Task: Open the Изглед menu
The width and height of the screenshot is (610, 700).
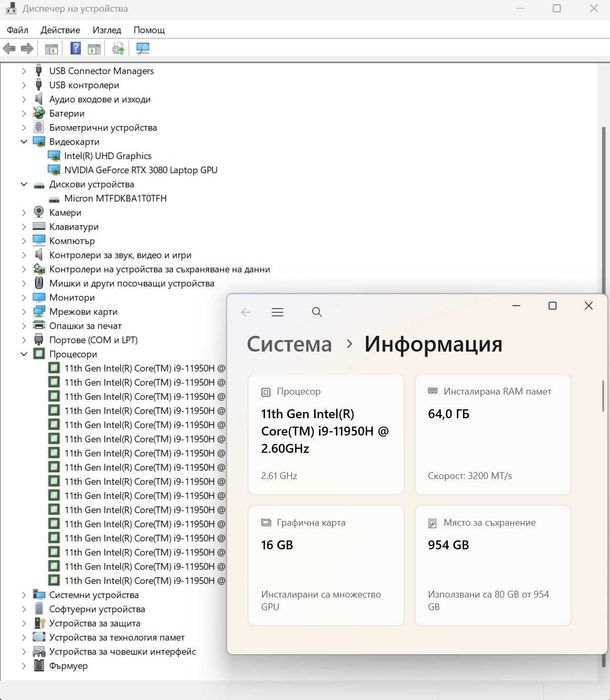Action: click(107, 30)
